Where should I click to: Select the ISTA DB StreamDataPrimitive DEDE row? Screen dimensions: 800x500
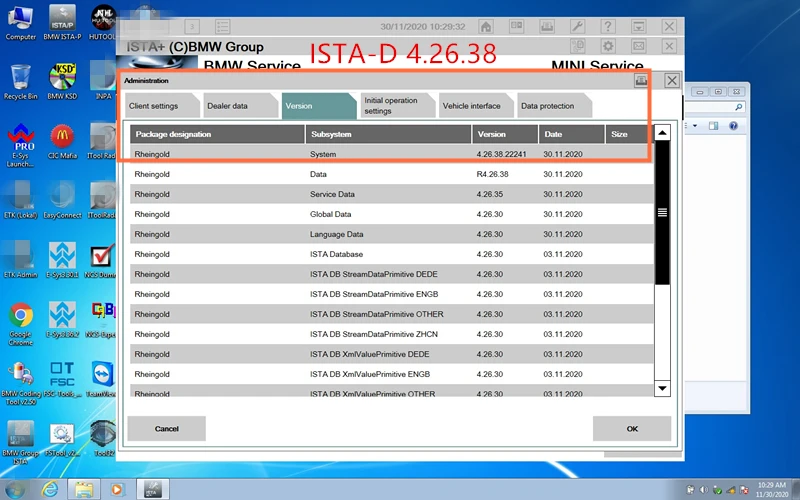pos(392,274)
